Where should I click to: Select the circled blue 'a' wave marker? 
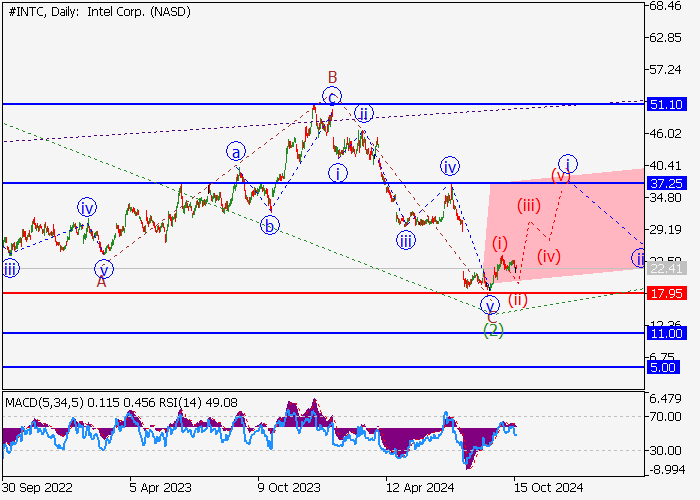(236, 152)
